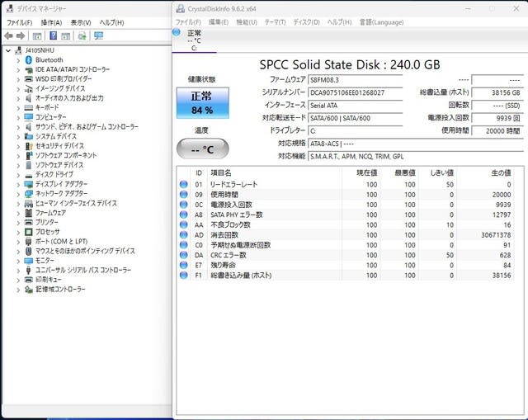Click status circle for 残り寿命 row
The width and height of the screenshot is (528, 420).
pyautogui.click(x=183, y=265)
